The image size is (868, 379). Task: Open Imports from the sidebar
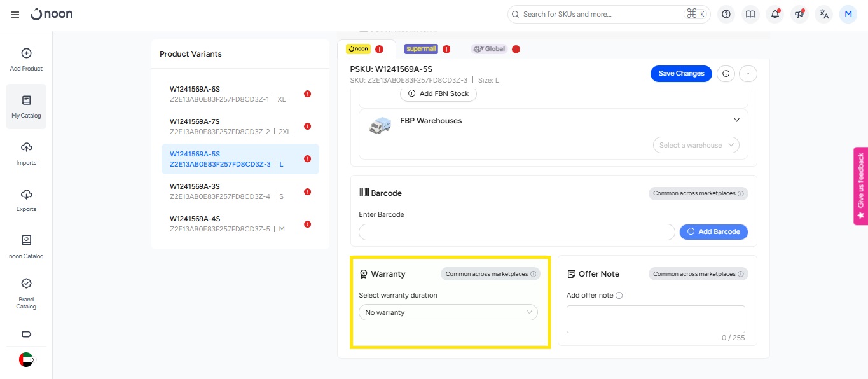pos(26,154)
